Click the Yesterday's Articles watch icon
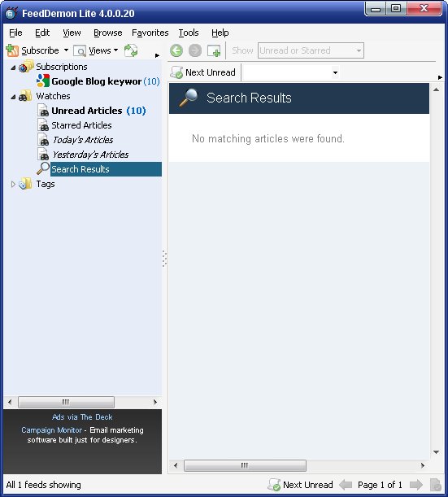 click(x=43, y=154)
